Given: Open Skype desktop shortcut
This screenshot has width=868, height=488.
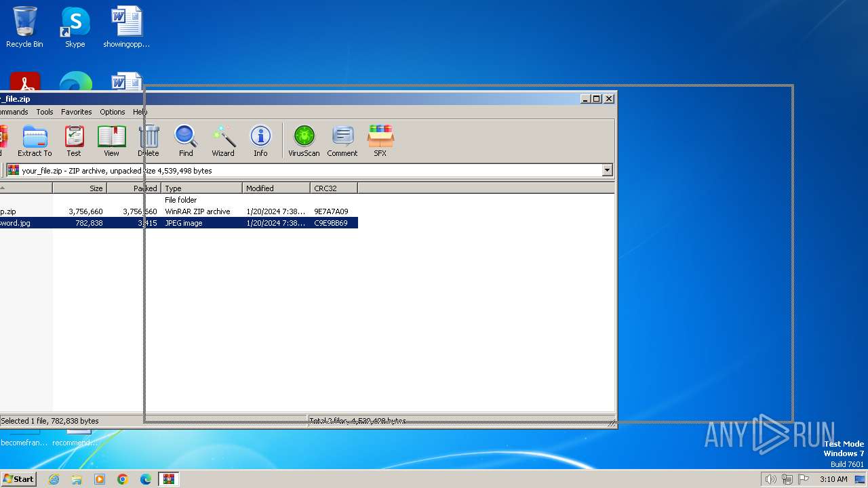Looking at the screenshot, I should [x=75, y=27].
